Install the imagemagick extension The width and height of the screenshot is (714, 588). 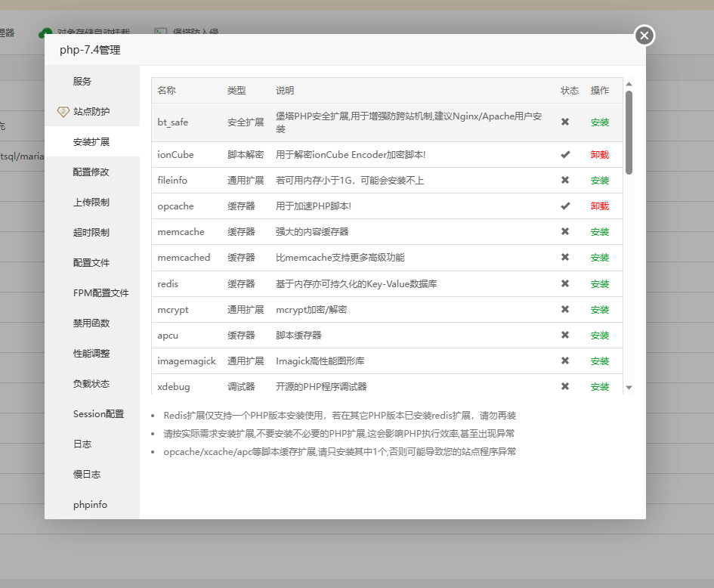[x=599, y=361]
